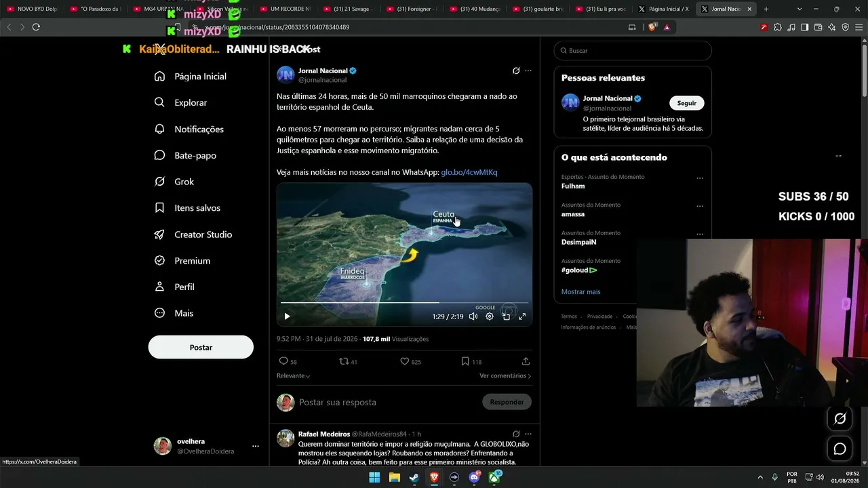Play the Ceuta video
The image size is (868, 488).
click(287, 317)
